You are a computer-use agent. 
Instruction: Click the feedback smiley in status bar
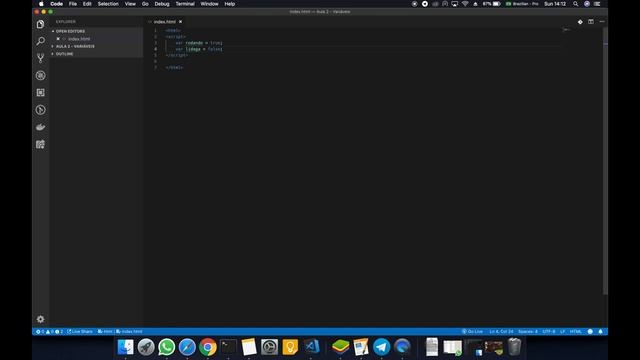coord(590,331)
